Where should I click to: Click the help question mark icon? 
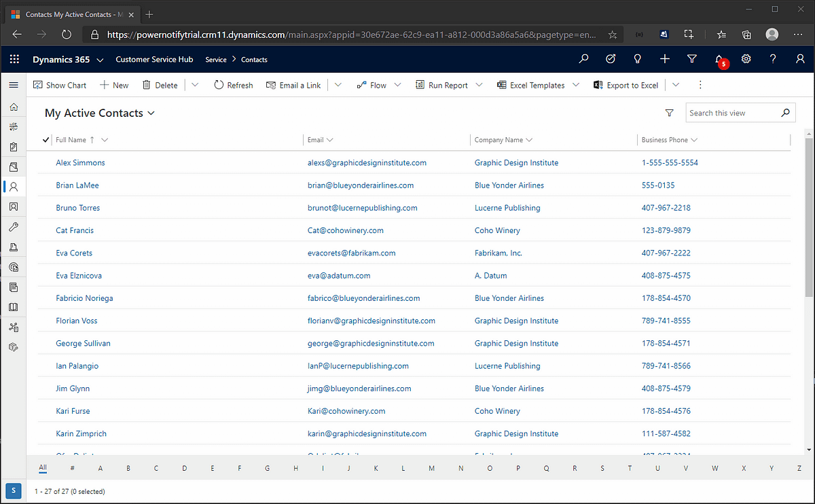coord(773,59)
